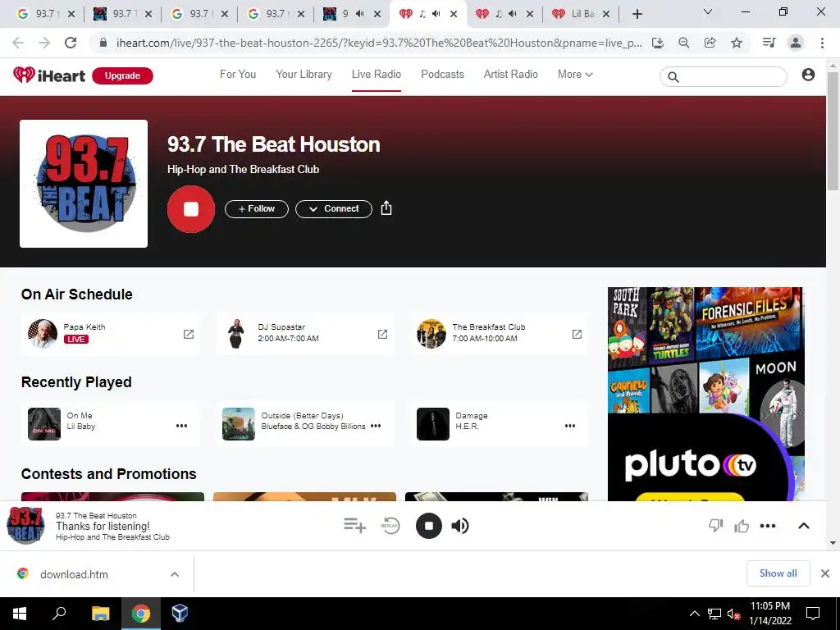Click the Pluto TV advertisement

coord(705,395)
